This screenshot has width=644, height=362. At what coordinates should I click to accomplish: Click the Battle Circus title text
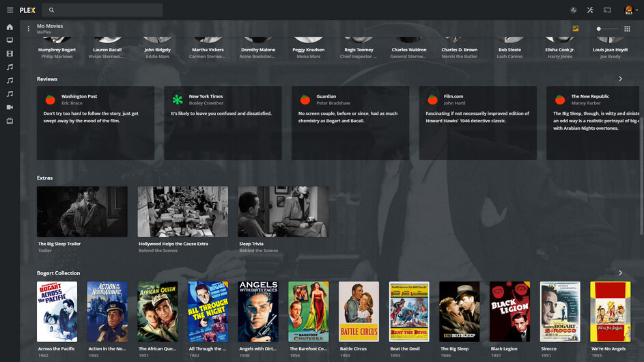pos(353,348)
